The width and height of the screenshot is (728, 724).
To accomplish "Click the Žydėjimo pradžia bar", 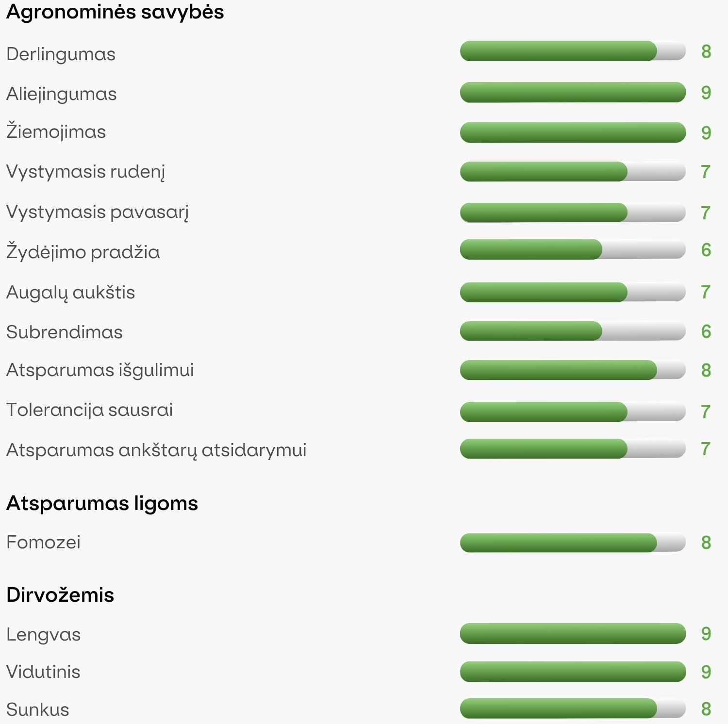I will click(573, 249).
